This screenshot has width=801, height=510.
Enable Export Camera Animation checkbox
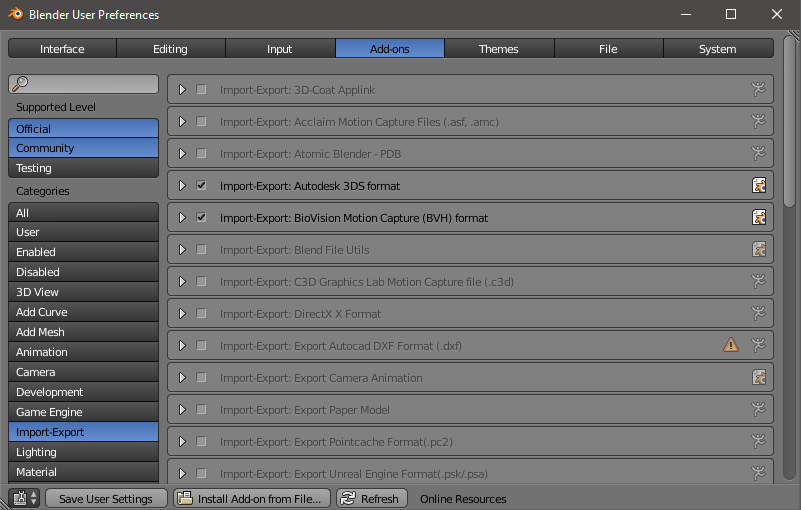[201, 378]
